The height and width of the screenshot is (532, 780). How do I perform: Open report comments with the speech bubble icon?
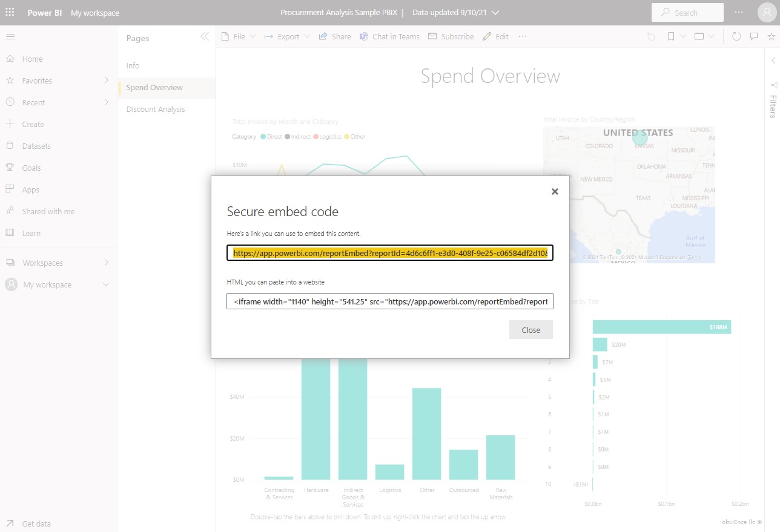tap(754, 36)
